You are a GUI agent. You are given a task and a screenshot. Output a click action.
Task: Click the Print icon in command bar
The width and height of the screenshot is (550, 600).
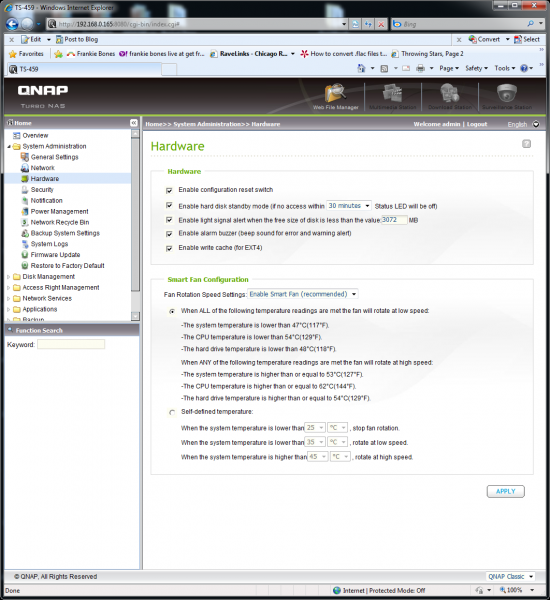point(420,68)
